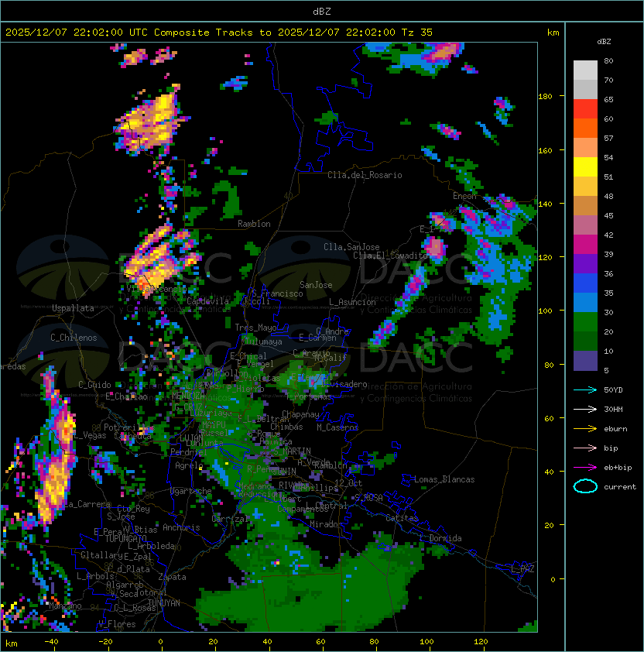Select the light gray 70–80 dBZ swatch
Image resolution: width=644 pixels, height=652 pixels.
(x=585, y=70)
